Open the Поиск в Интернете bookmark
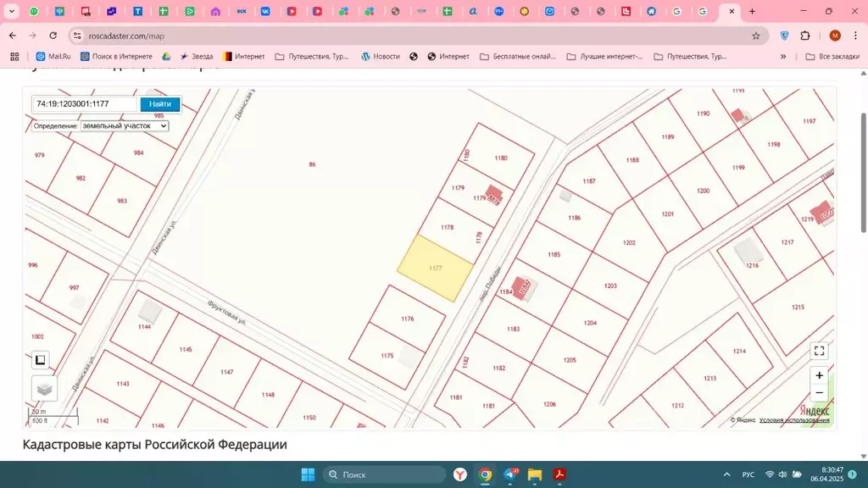 tap(116, 57)
